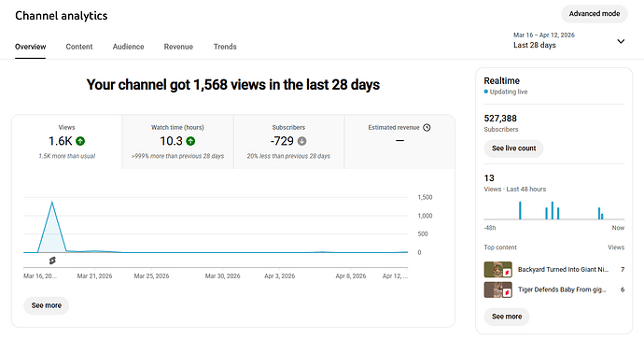Switch to the Overview tab
The image size is (644, 339).
point(31,47)
